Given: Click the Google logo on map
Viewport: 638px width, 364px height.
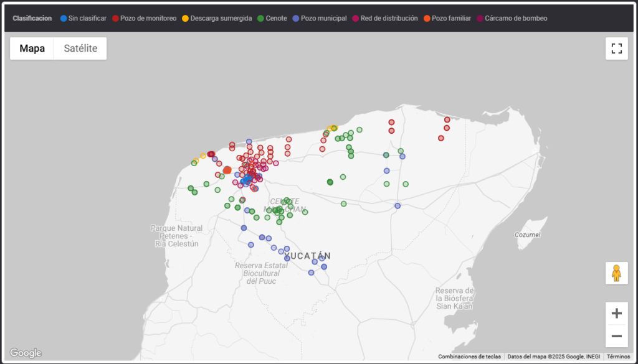Looking at the screenshot, I should coord(26,353).
